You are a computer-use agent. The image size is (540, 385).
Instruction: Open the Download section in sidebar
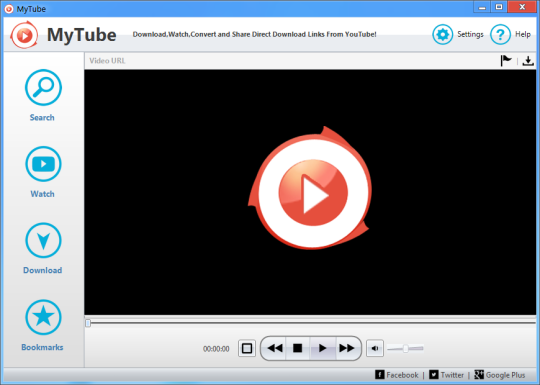point(43,248)
